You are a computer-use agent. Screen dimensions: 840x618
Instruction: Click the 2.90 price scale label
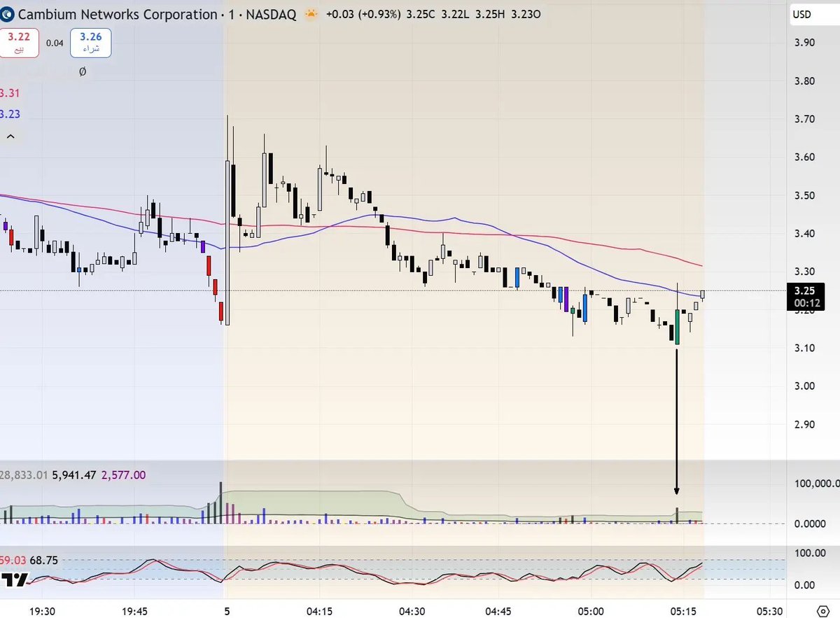tap(804, 424)
